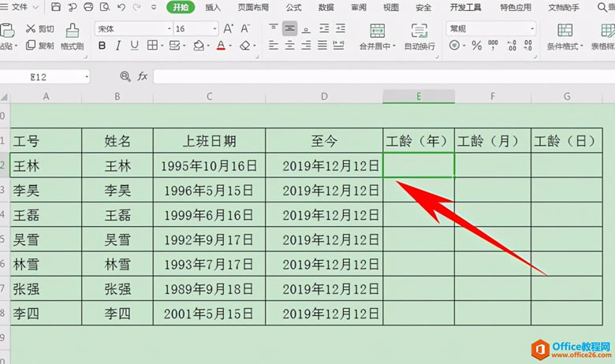Increase font size with the A+ icon
Screen dimensions: 615x364
click(229, 28)
